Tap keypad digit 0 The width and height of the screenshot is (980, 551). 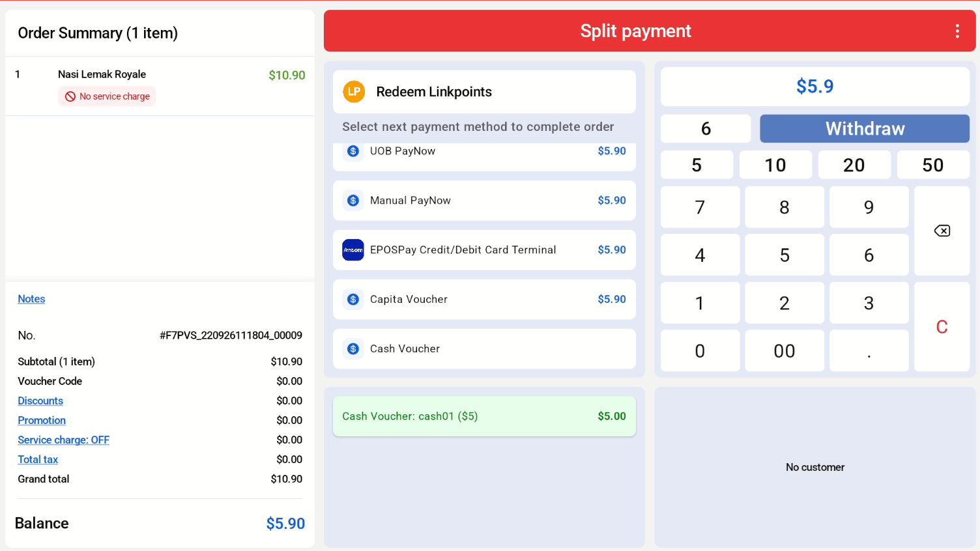pyautogui.click(x=700, y=351)
